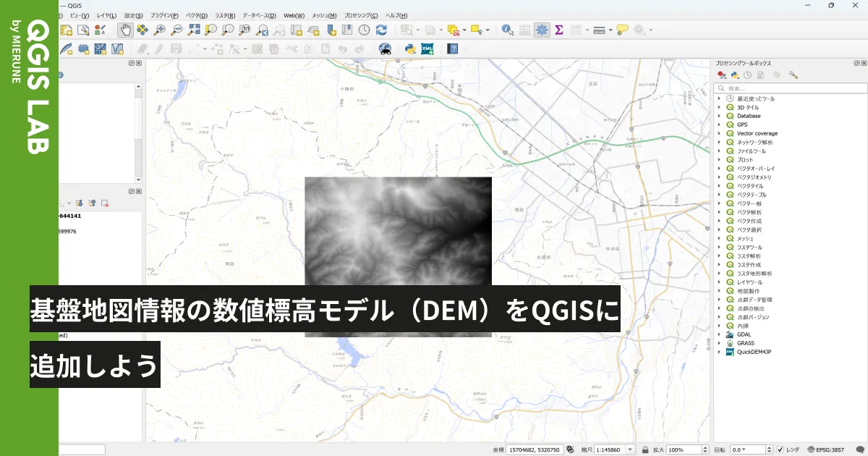Screen dimensions: 868x456
Task: Click EPSG:3857 in the status bar
Action: pos(830,449)
